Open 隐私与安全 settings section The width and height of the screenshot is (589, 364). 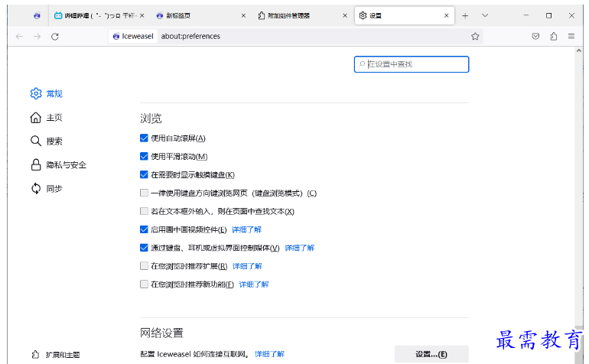pos(66,164)
